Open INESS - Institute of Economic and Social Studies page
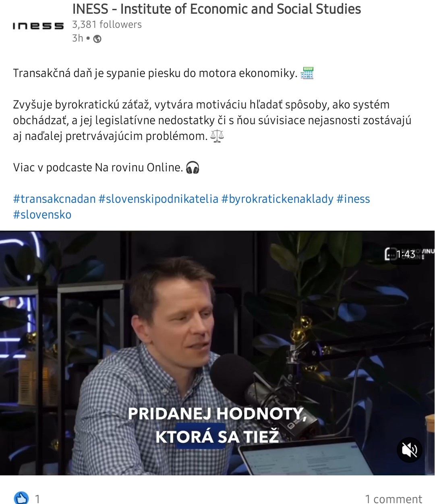 pyautogui.click(x=217, y=9)
